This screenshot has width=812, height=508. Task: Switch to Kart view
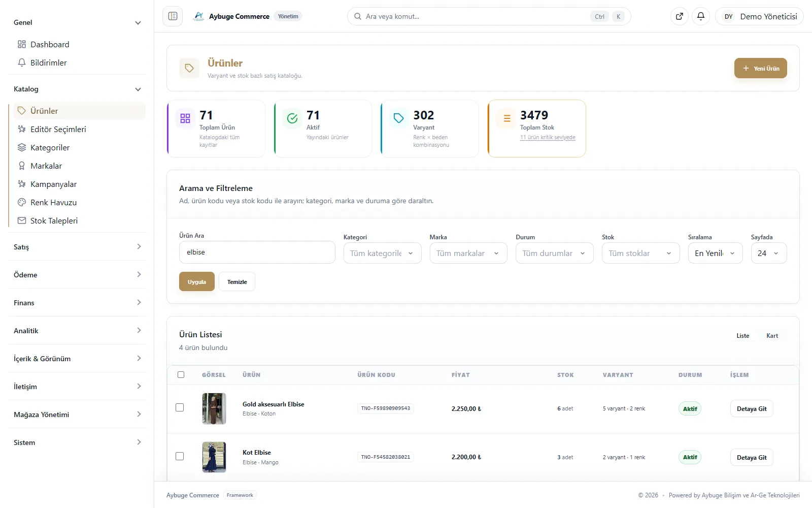772,336
